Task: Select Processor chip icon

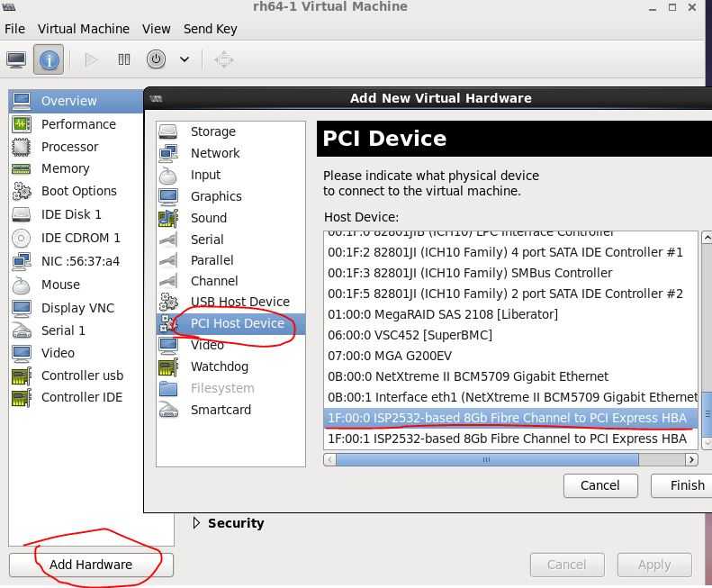Action: tap(22, 147)
